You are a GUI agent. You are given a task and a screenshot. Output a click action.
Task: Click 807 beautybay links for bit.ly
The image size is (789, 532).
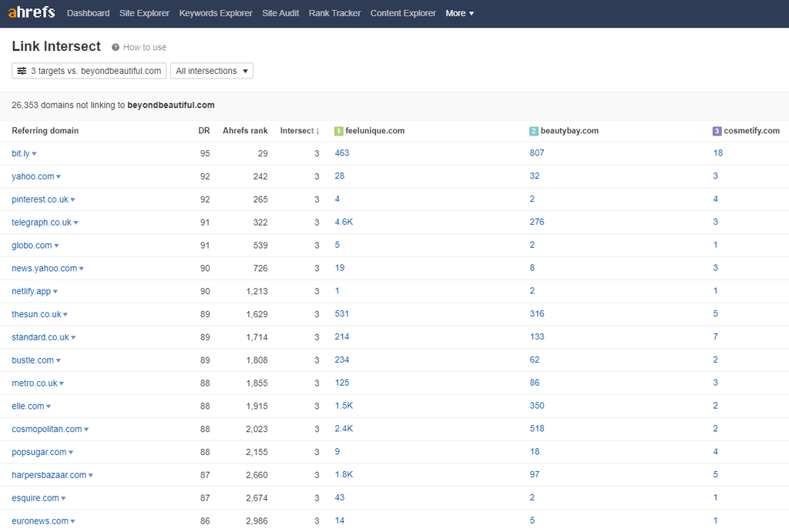(x=537, y=152)
